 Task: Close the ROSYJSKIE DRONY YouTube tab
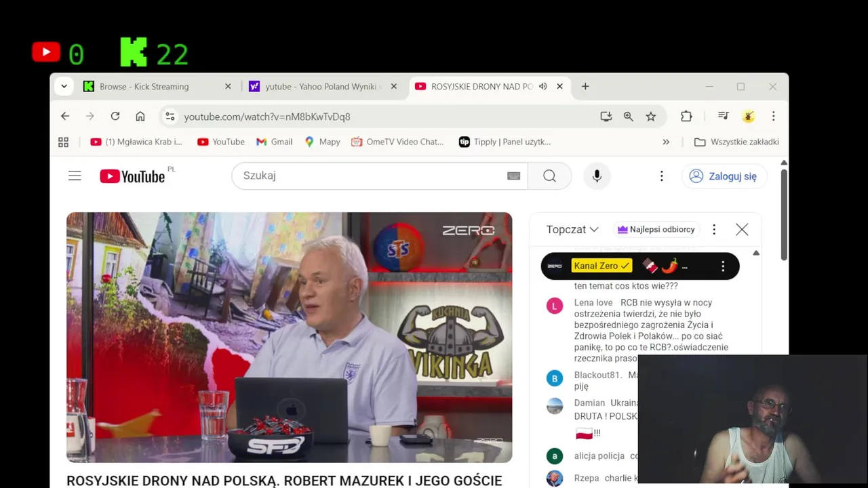(559, 87)
